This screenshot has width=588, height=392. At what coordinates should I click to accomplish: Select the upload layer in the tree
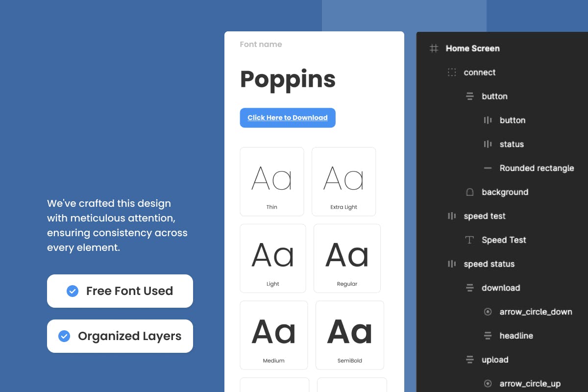(495, 360)
